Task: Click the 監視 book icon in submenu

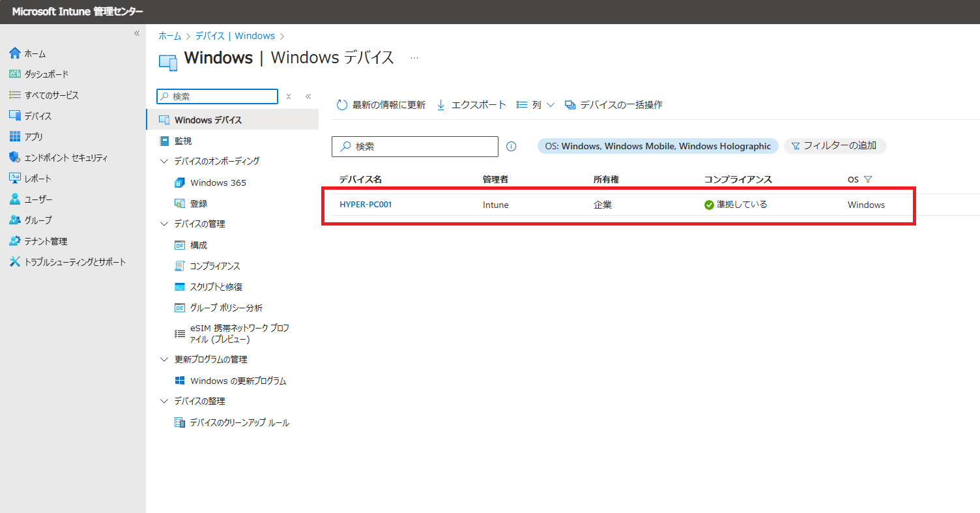Action: [164, 141]
